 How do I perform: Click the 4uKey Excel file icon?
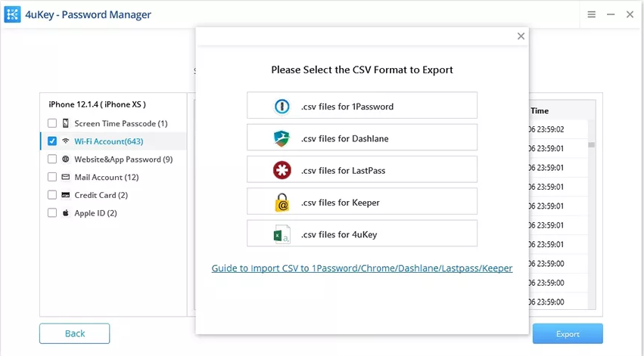pyautogui.click(x=282, y=234)
